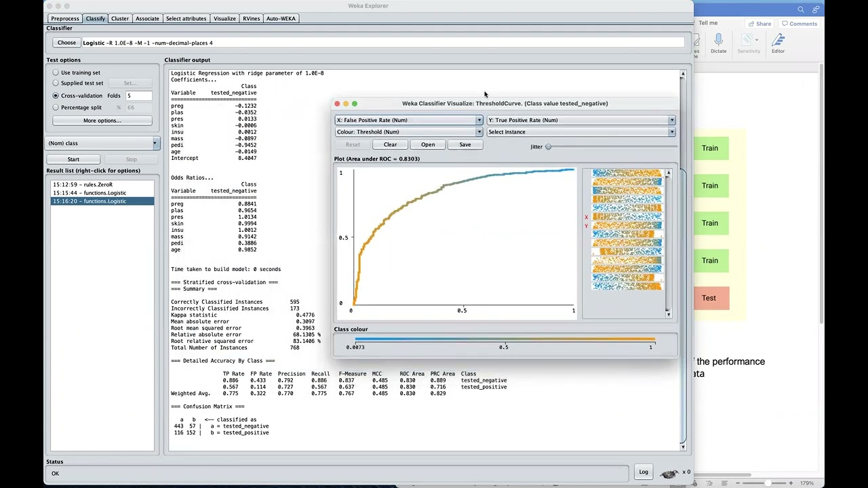Click the Plot (Area under ROC = 0.8303) label

coord(376,159)
